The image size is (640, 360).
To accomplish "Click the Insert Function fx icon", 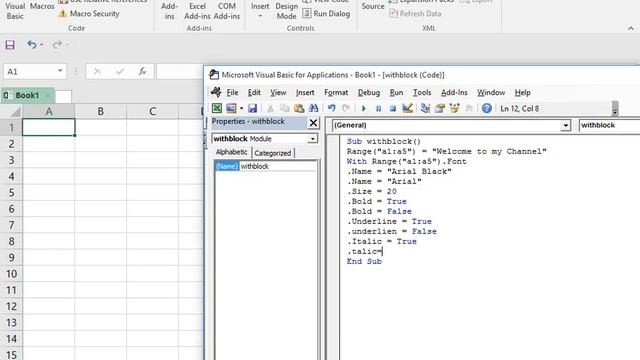I will point(142,71).
